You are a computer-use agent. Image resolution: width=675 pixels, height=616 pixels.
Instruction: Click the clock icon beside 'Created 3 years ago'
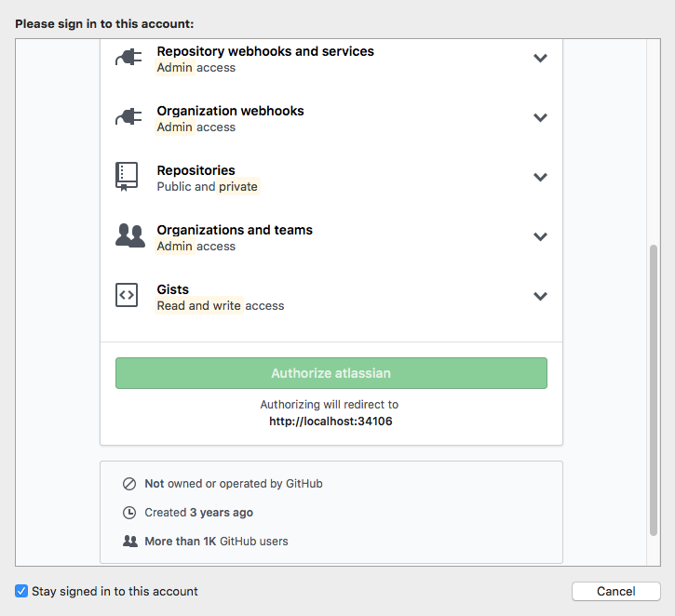[129, 513]
